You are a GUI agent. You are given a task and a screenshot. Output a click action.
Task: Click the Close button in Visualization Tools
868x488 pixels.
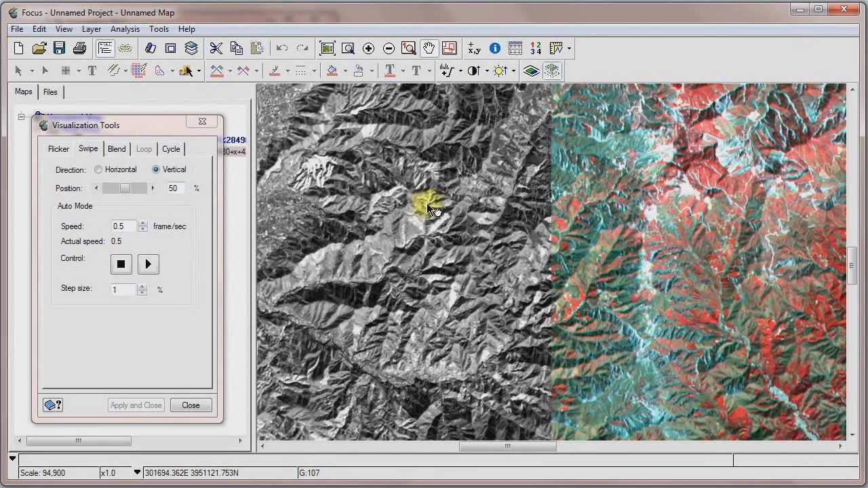(191, 405)
